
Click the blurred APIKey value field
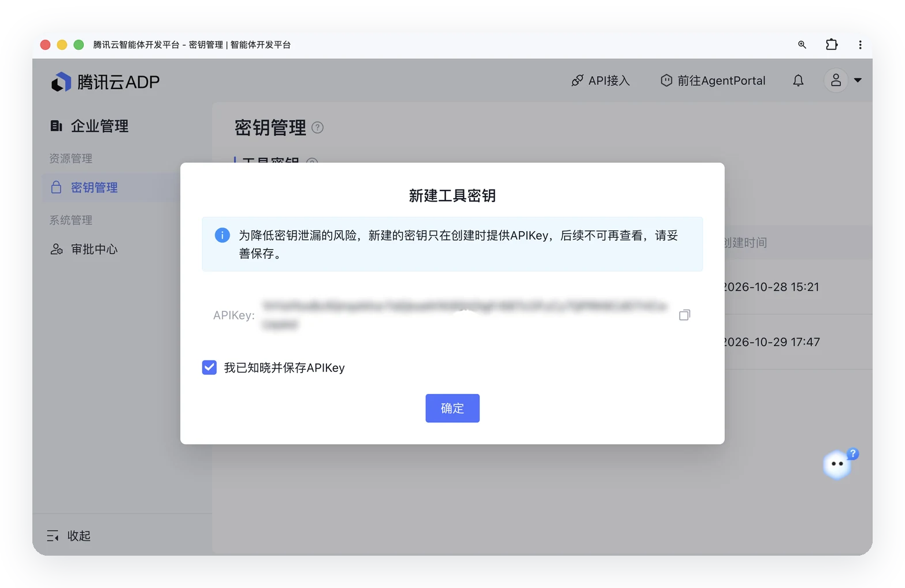tap(465, 315)
